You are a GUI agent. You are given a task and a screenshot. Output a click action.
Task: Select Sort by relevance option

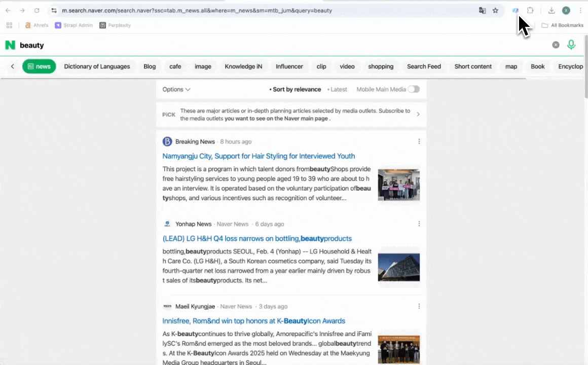click(x=297, y=89)
